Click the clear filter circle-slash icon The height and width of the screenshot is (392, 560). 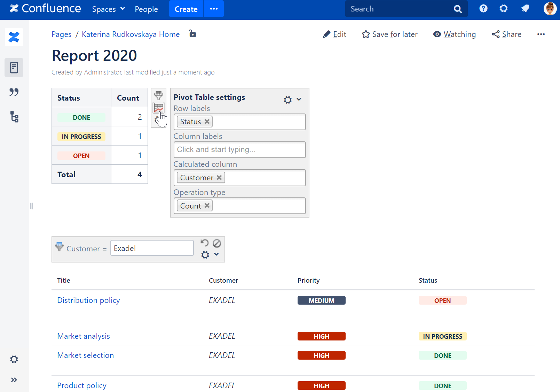[x=217, y=243]
